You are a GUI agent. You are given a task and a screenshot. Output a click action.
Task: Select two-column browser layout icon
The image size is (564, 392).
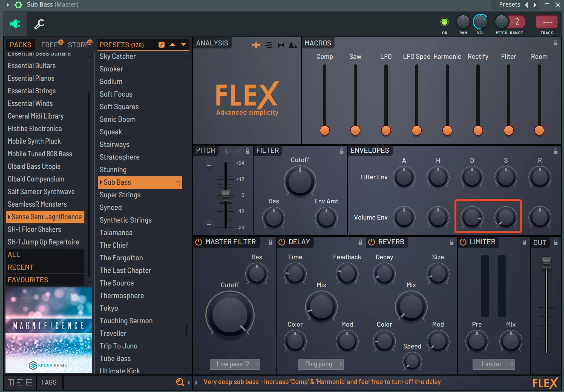(x=20, y=382)
